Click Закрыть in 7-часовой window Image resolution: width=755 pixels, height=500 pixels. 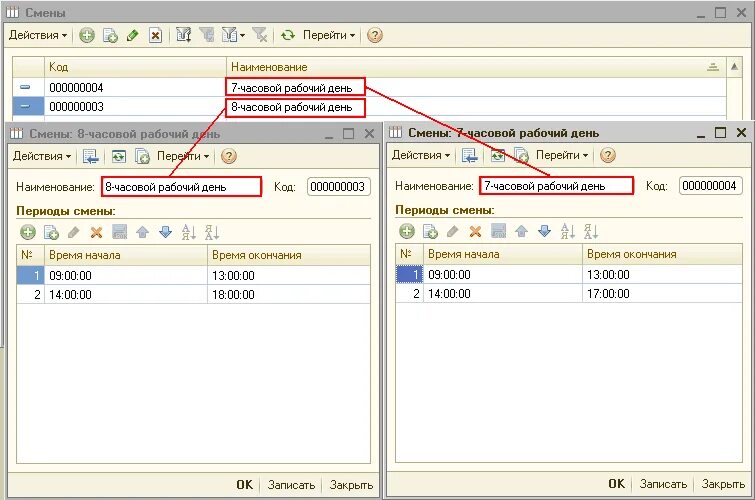(x=723, y=484)
